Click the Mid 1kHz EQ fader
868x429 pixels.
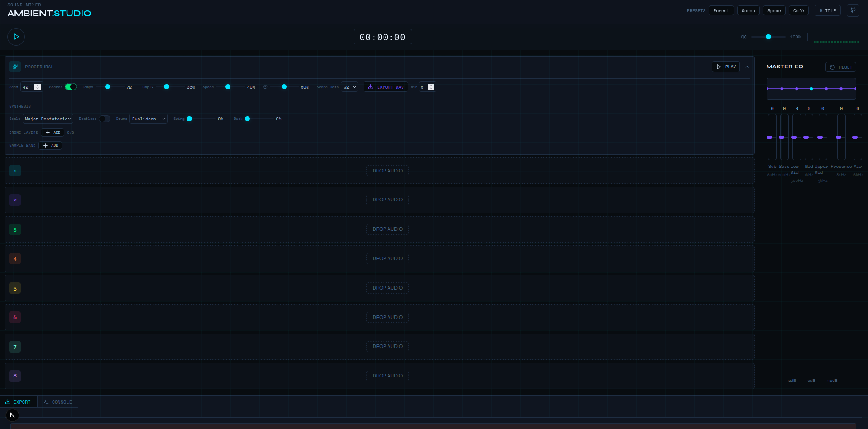point(809,137)
